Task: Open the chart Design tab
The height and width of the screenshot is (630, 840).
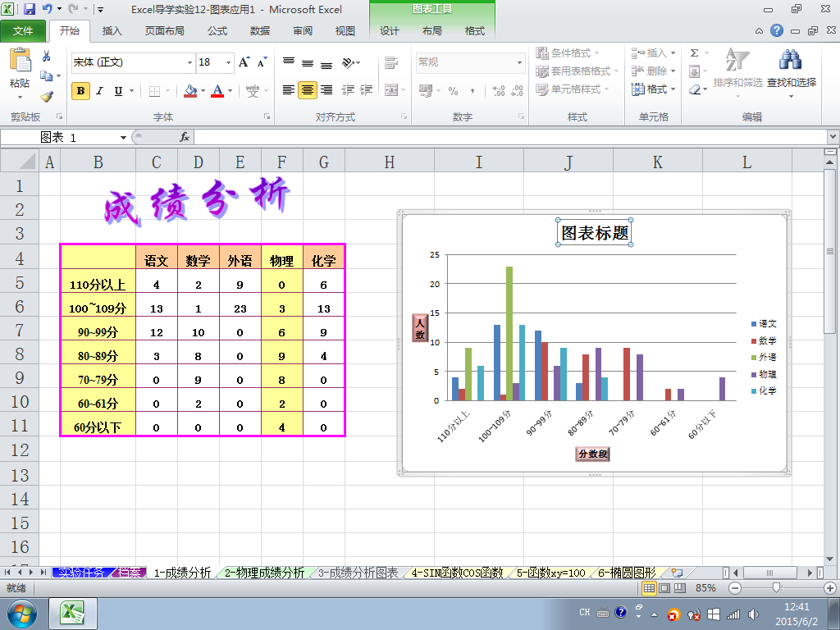Action: click(x=390, y=31)
